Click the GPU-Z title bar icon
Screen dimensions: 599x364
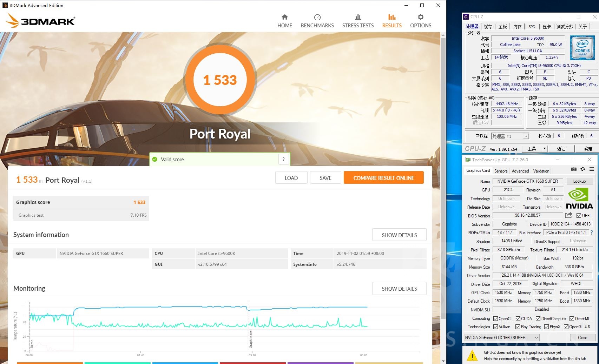pyautogui.click(x=468, y=160)
